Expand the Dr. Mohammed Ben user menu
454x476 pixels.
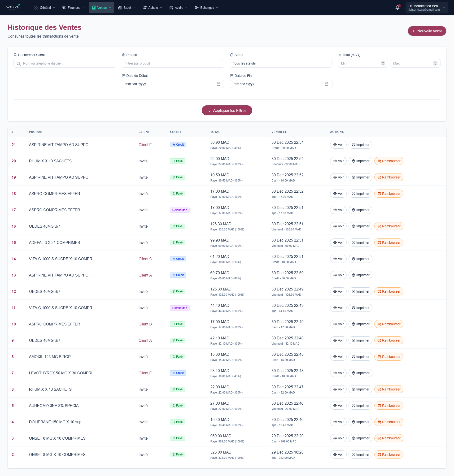tap(426, 8)
